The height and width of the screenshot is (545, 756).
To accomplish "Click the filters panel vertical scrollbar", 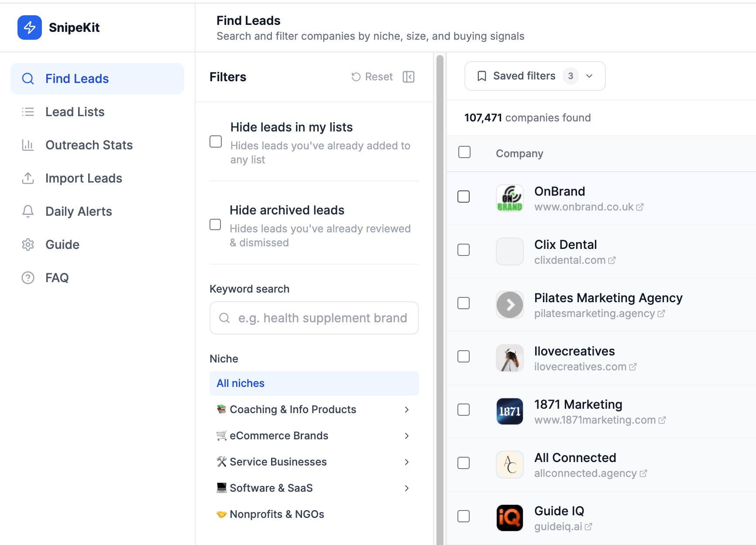I will pyautogui.click(x=440, y=297).
